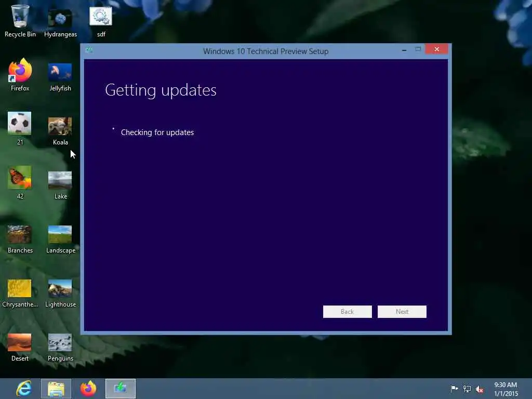Click the setup window maximize button
The image size is (532, 399).
[418, 49]
